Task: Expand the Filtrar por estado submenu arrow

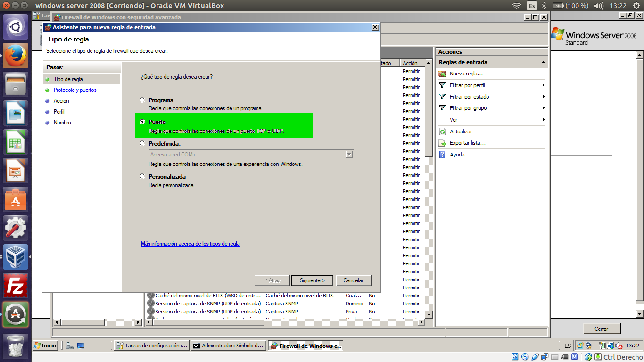Action: [x=544, y=97]
